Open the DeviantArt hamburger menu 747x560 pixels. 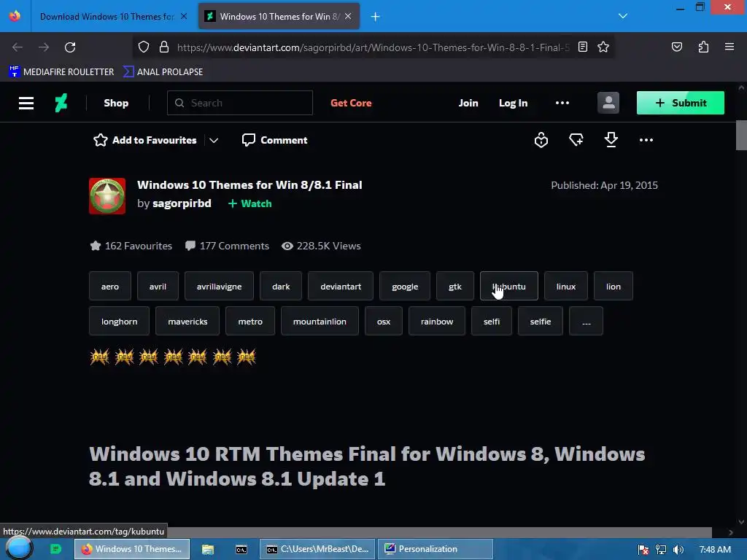pos(26,103)
